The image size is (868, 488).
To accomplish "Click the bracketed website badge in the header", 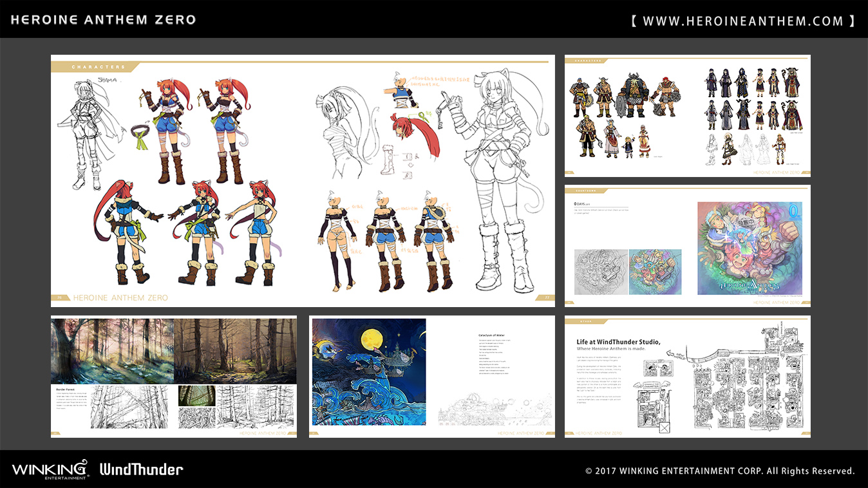I will point(744,19).
